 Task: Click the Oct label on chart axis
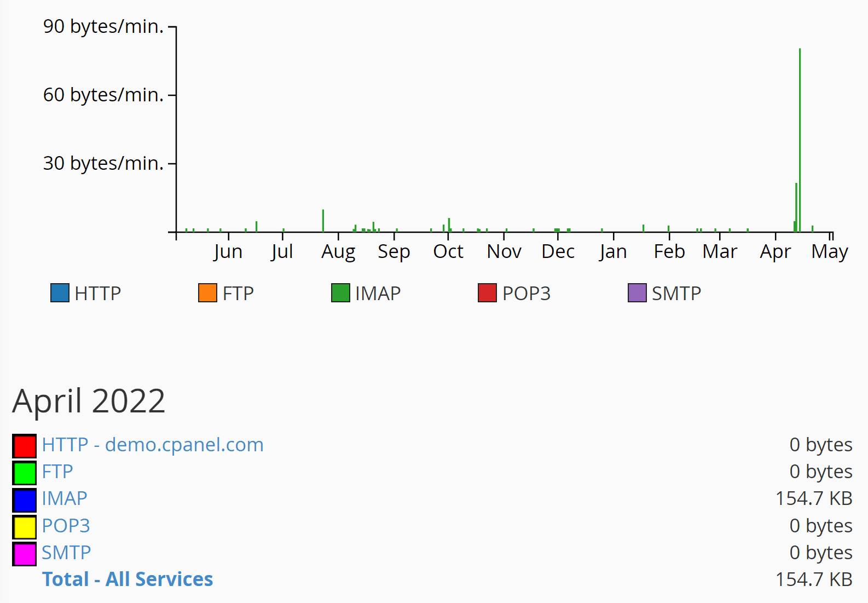tap(448, 251)
